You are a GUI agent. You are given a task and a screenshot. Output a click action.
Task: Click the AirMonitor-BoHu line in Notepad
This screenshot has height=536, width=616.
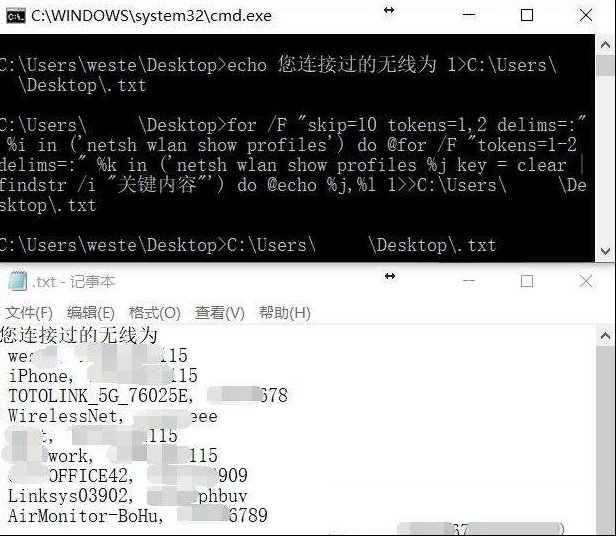pos(138,516)
